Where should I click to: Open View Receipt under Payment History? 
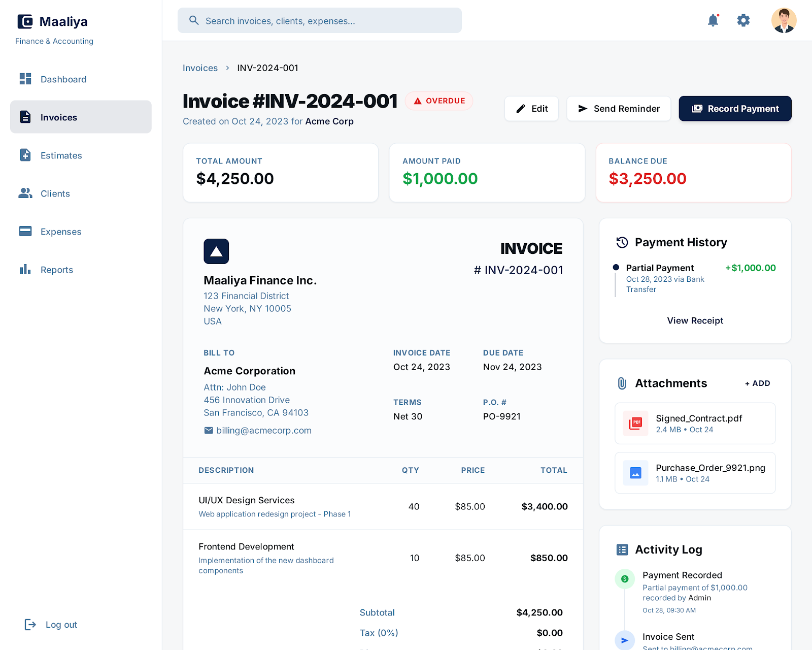point(695,320)
